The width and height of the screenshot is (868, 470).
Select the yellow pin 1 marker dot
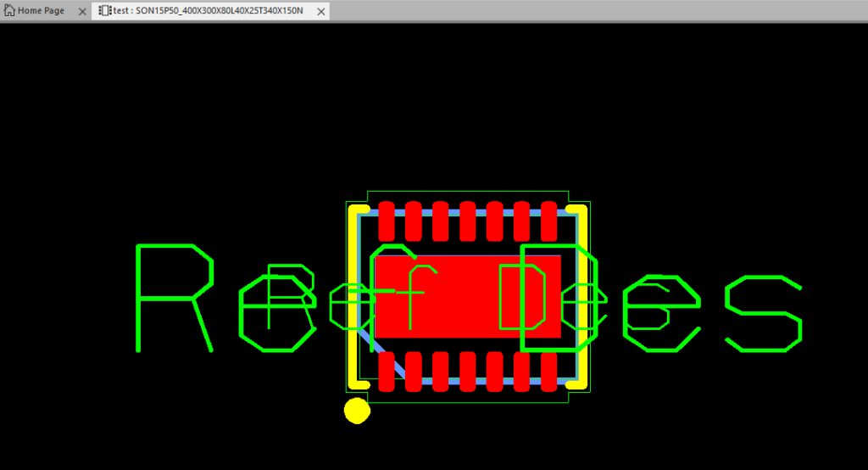tap(357, 411)
